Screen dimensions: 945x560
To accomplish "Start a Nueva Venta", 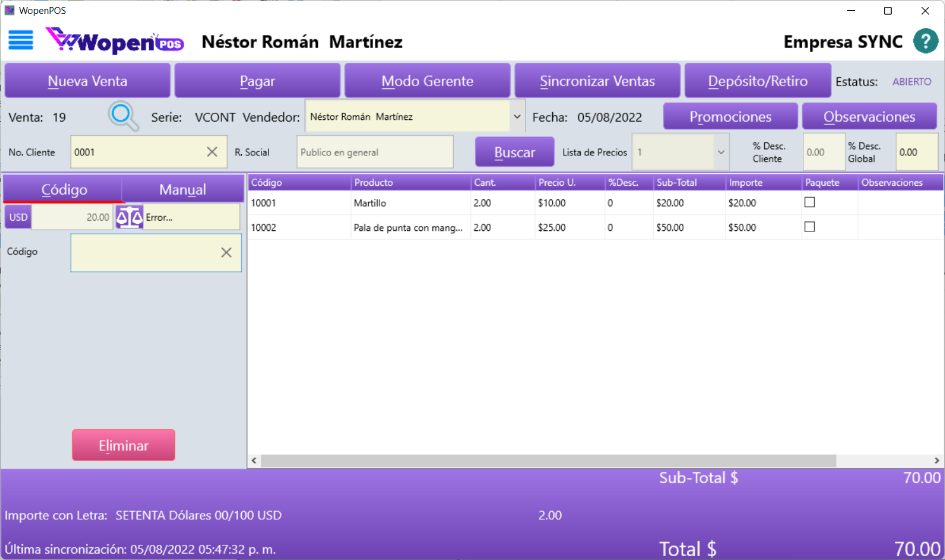I will click(88, 81).
